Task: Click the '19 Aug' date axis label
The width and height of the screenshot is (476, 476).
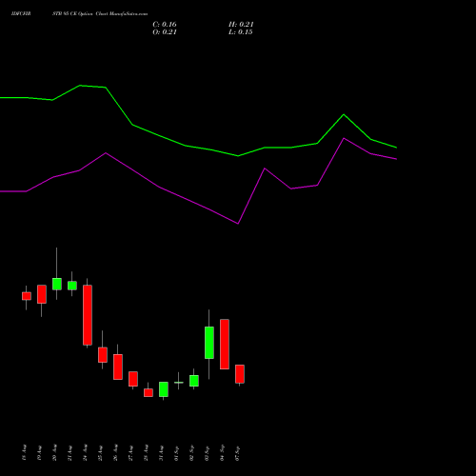Action: point(40,452)
